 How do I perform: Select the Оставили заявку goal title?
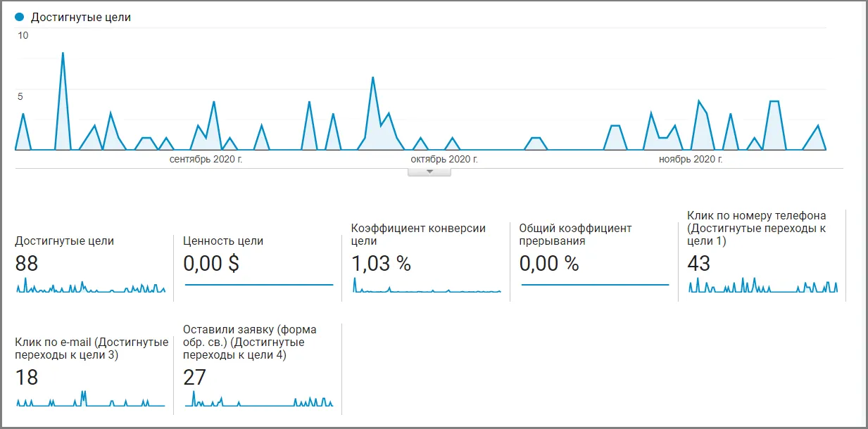pos(249,342)
